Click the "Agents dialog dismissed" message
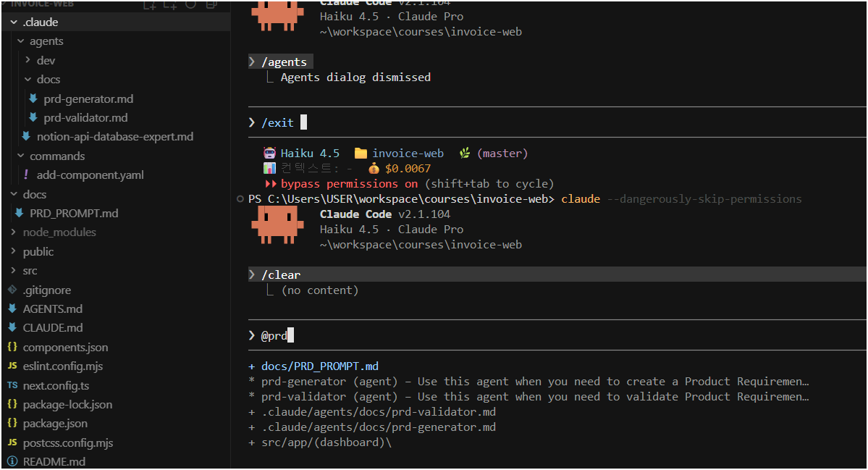Viewport: 868px width, 470px height. pyautogui.click(x=355, y=77)
